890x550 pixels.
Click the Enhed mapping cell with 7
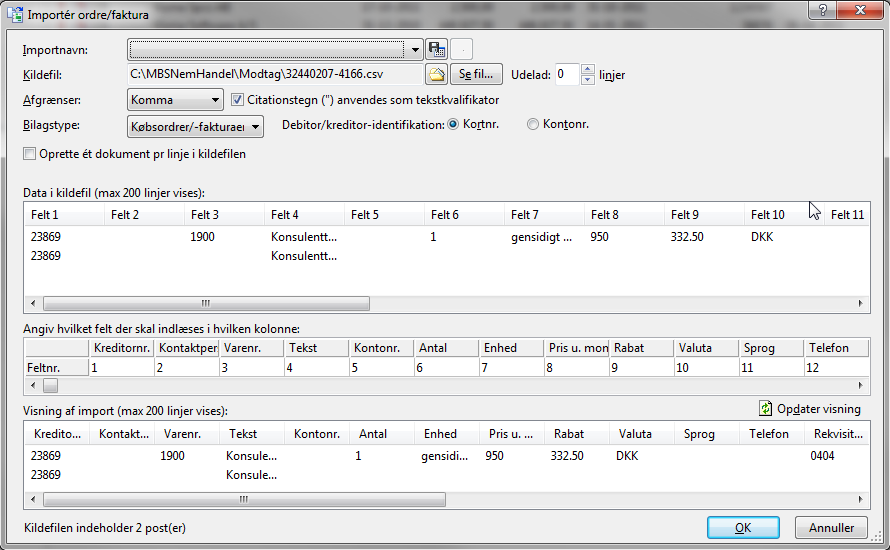pyautogui.click(x=511, y=368)
